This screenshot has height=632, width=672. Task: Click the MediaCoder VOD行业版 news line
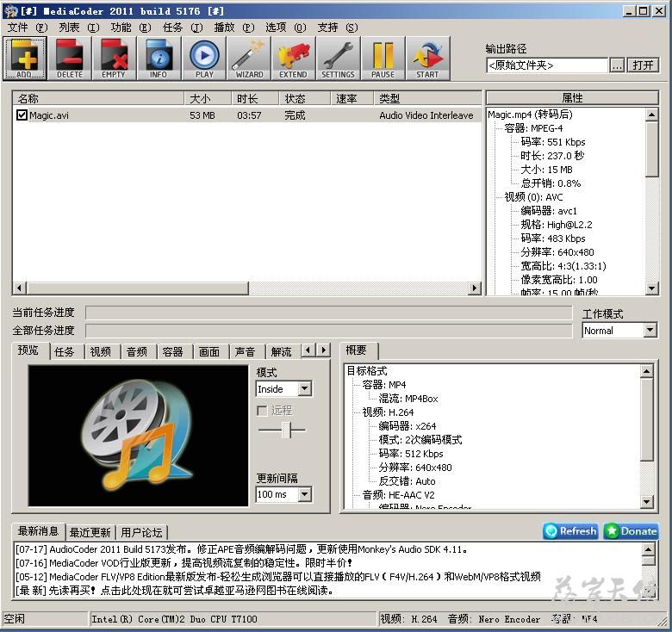coord(184,562)
